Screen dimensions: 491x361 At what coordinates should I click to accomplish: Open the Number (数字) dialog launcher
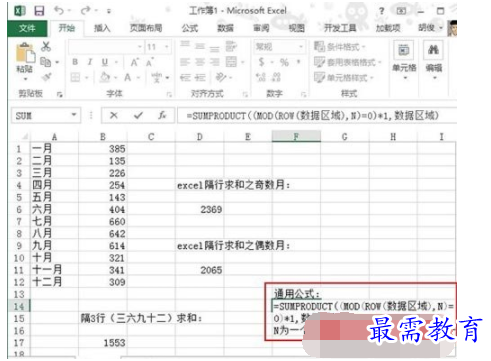tap(303, 95)
